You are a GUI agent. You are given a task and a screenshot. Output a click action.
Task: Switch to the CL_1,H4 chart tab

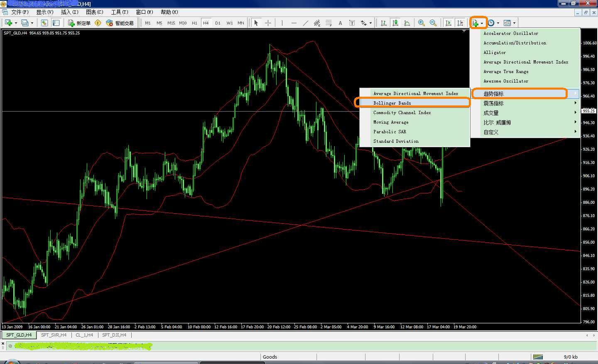tap(84, 335)
